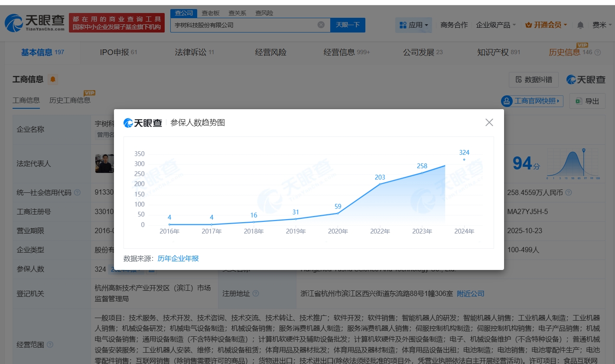This screenshot has height=364, width=615.
Task: Click the TianYanCha logo in header
Action: [35, 23]
